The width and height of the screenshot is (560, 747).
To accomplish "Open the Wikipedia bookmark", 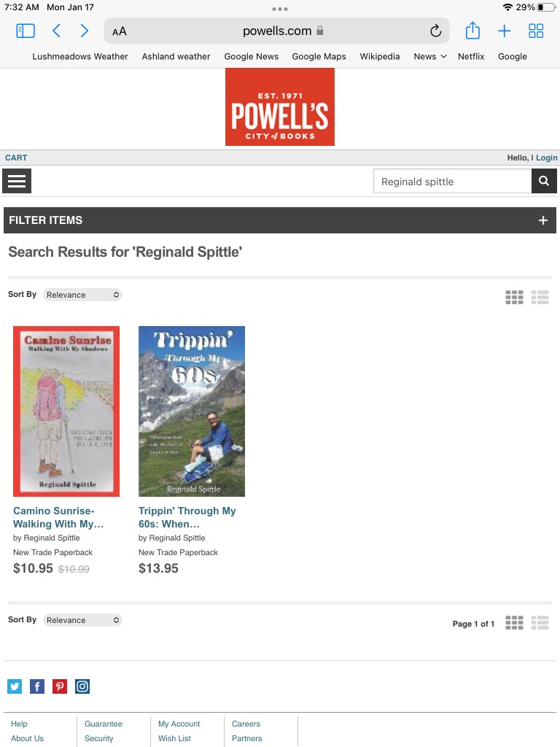I will pyautogui.click(x=379, y=56).
